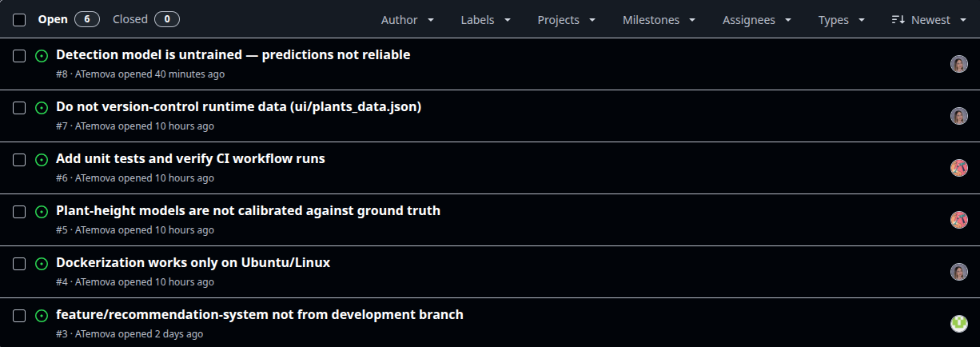This screenshot has height=347, width=980.
Task: Open the Types filter dropdown
Action: pos(842,20)
